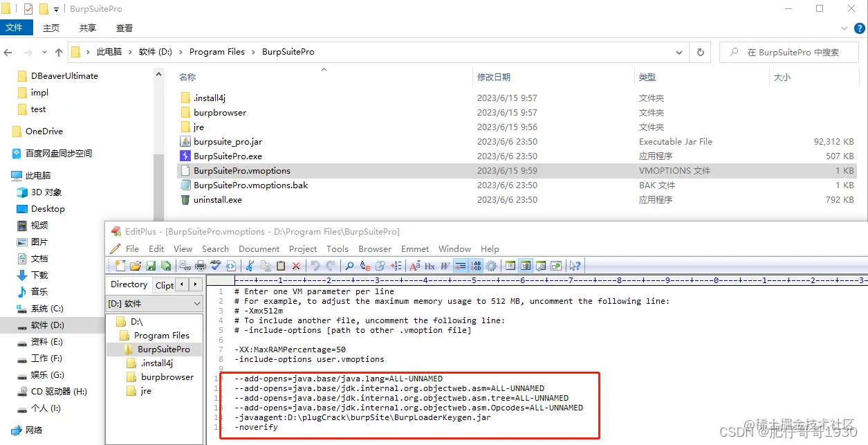Click the red X Delete icon
This screenshot has height=445, width=868.
296,266
